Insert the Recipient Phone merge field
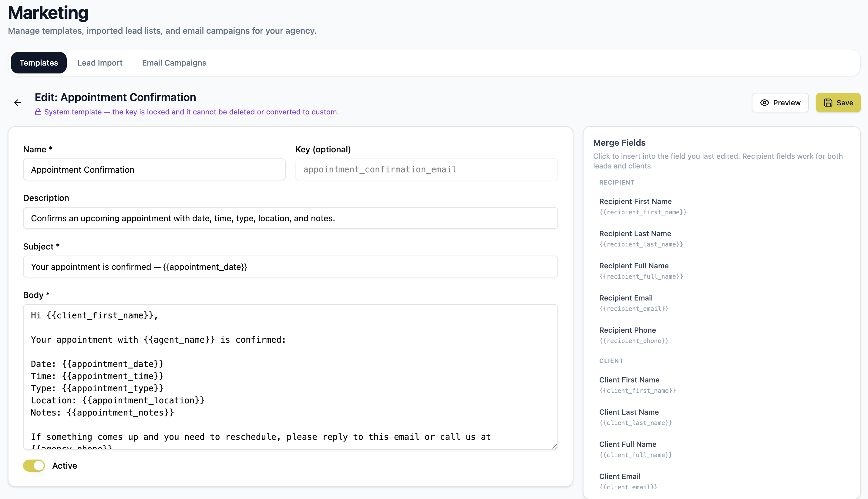 tap(634, 335)
